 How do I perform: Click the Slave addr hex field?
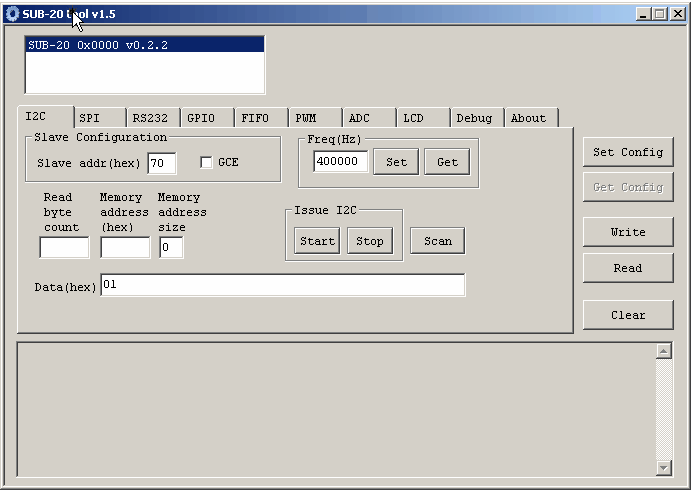coord(161,163)
